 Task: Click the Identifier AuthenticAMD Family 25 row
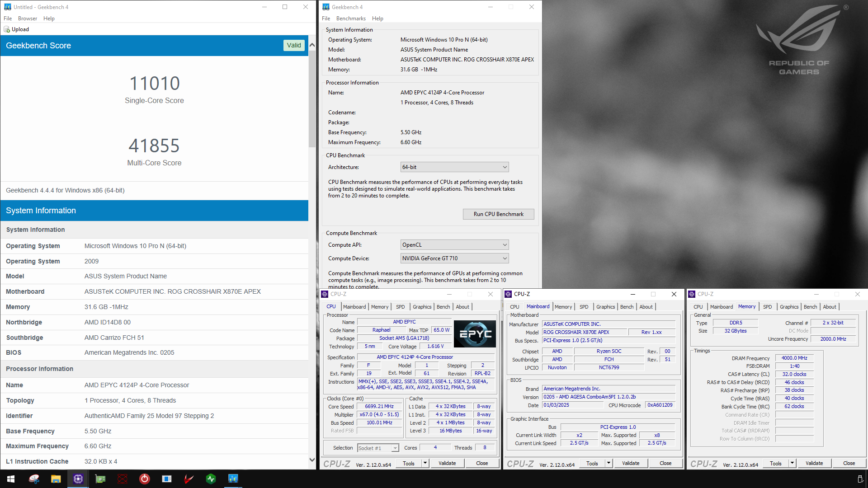click(x=154, y=416)
